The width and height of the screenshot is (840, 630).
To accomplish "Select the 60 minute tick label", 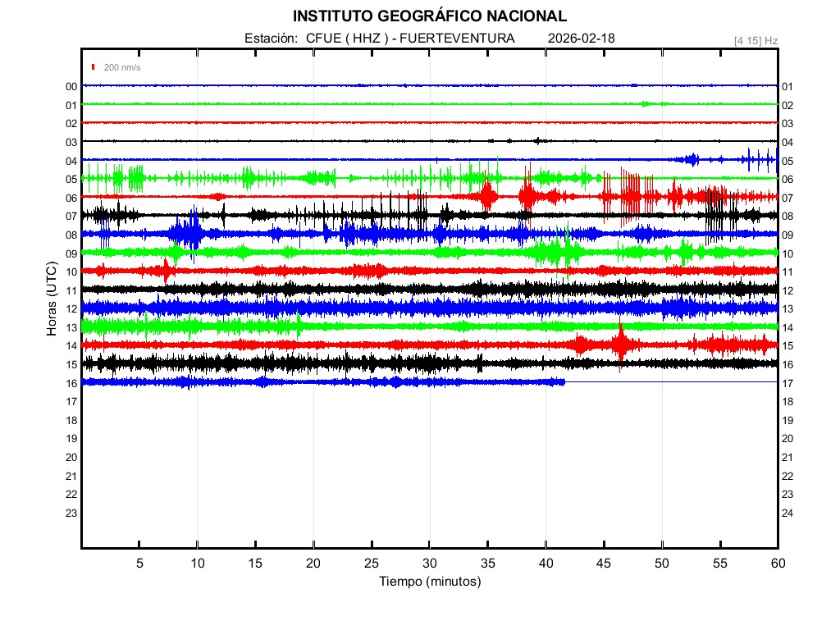I will point(778,564).
